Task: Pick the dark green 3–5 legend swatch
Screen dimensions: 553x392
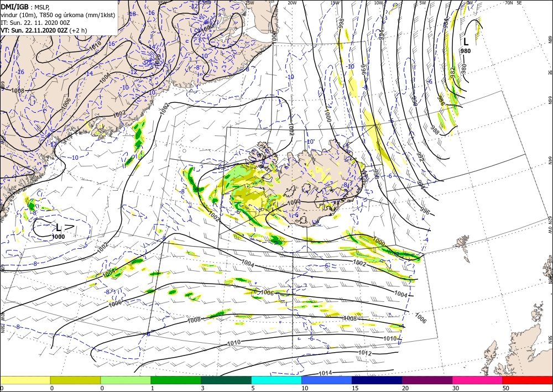Action: (x=226, y=380)
